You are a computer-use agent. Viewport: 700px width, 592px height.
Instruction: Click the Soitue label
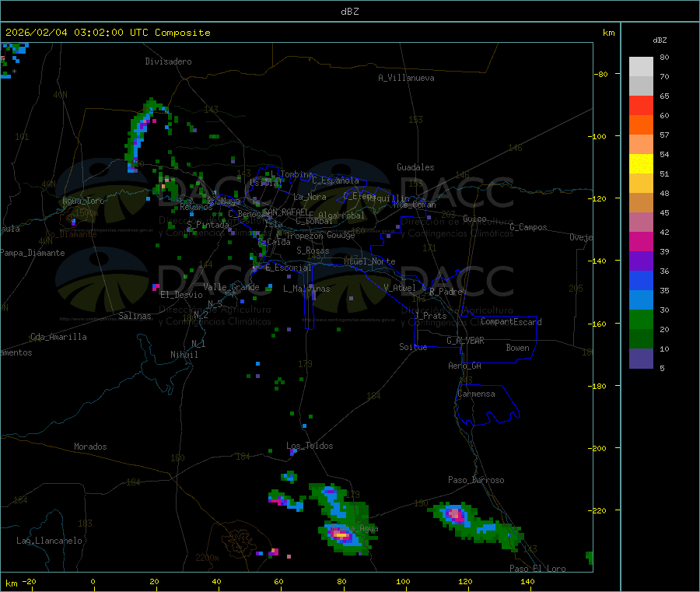pyautogui.click(x=413, y=347)
